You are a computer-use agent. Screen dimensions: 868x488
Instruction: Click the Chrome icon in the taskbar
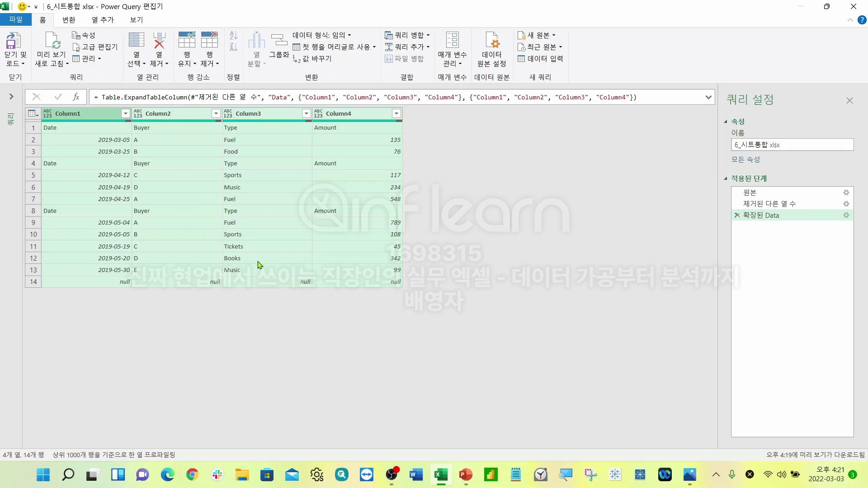(x=193, y=474)
